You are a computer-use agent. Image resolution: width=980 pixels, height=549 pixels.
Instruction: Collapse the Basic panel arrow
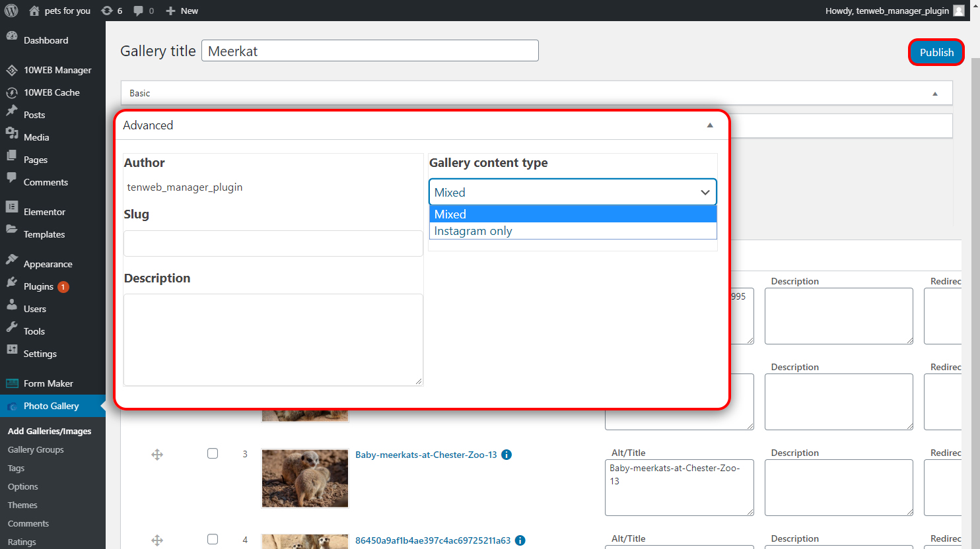point(935,94)
